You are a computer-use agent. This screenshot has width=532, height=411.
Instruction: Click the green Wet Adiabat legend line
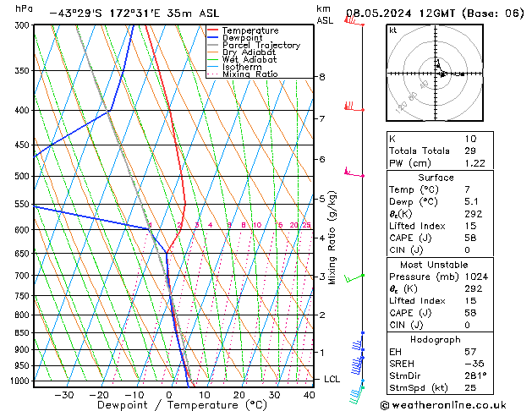(x=213, y=60)
